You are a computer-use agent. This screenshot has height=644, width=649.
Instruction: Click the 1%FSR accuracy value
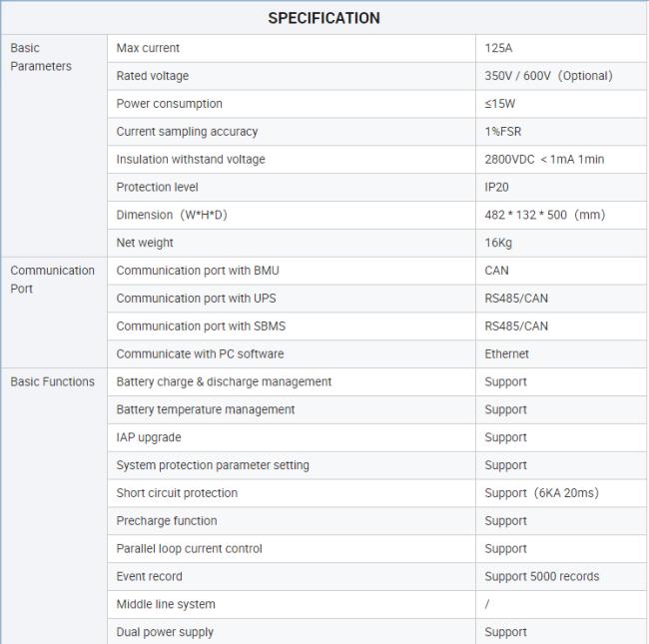(x=503, y=132)
